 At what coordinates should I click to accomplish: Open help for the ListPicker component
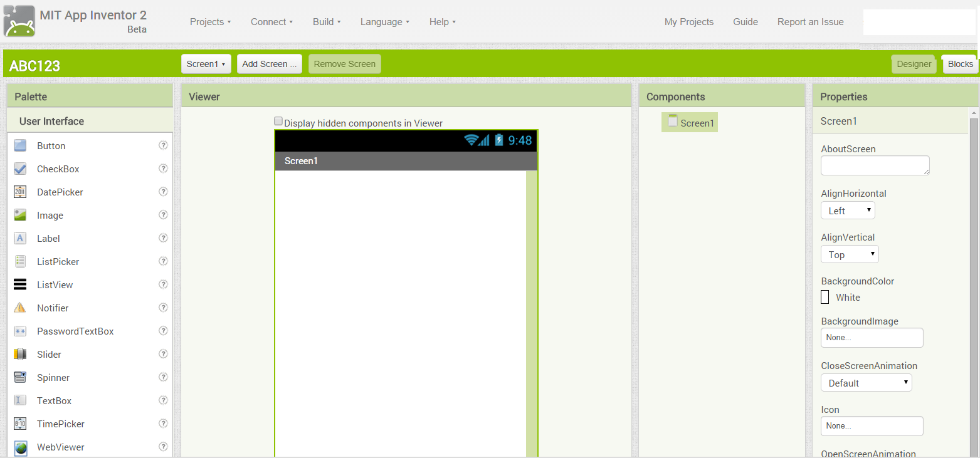click(163, 261)
